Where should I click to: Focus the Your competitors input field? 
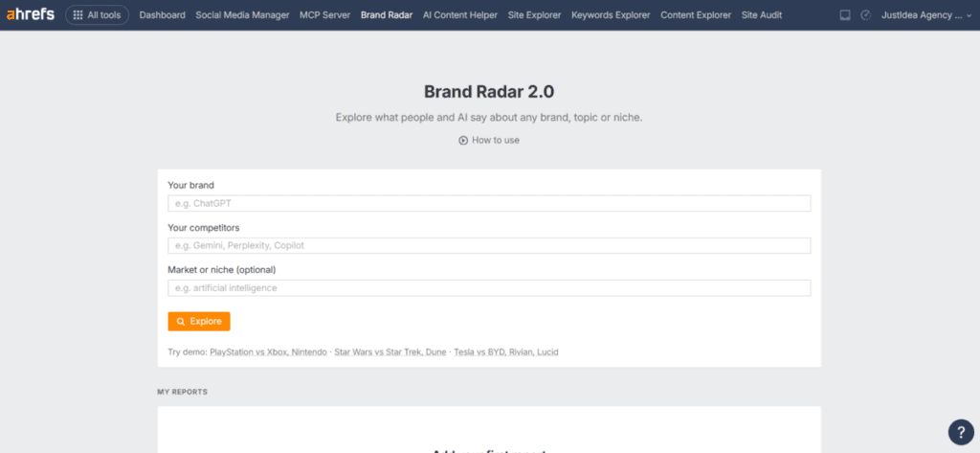pyautogui.click(x=489, y=246)
